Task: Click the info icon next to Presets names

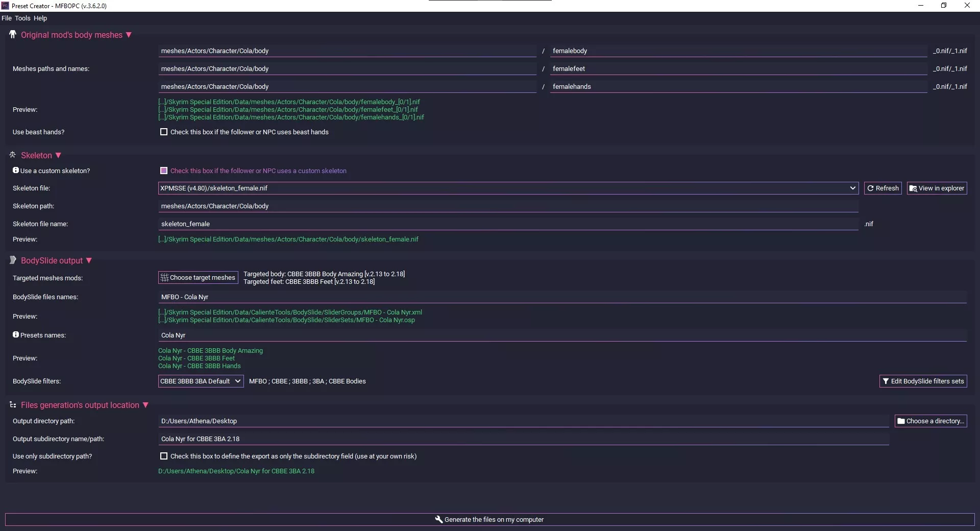Action: point(16,334)
